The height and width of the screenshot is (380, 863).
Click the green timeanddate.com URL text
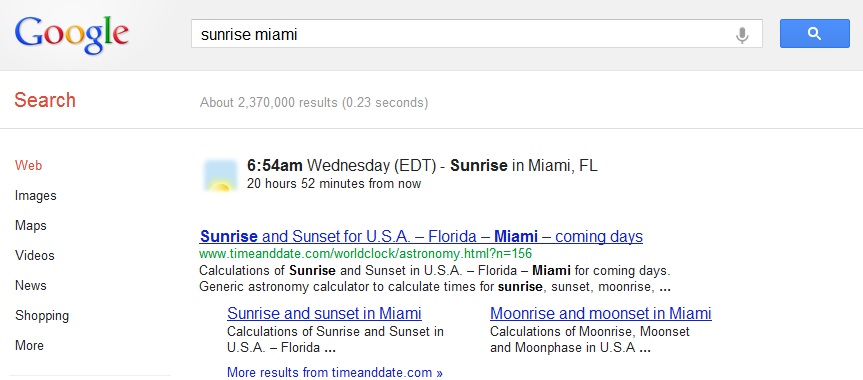pyautogui.click(x=365, y=254)
